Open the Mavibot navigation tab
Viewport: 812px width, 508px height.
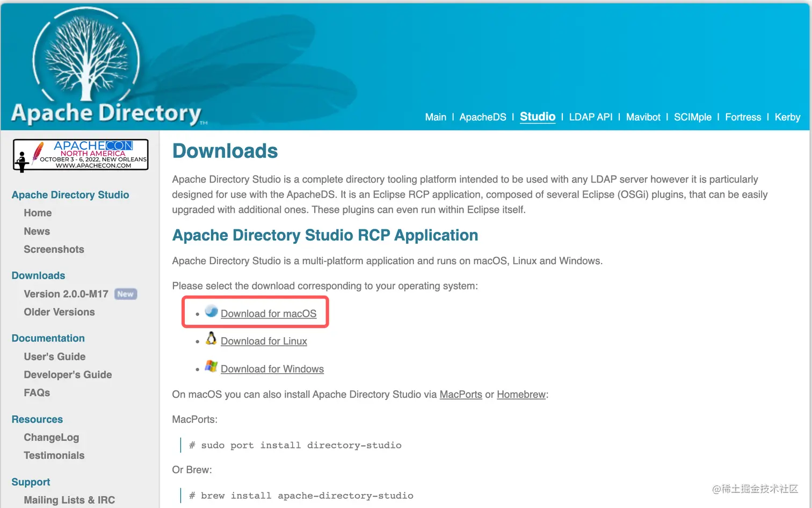[x=643, y=117]
